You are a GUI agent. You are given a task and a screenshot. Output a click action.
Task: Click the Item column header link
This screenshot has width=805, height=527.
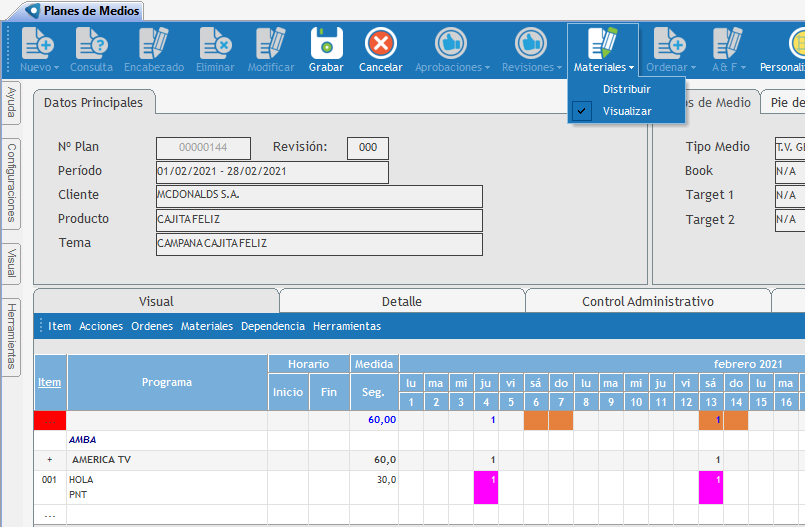[x=48, y=382]
